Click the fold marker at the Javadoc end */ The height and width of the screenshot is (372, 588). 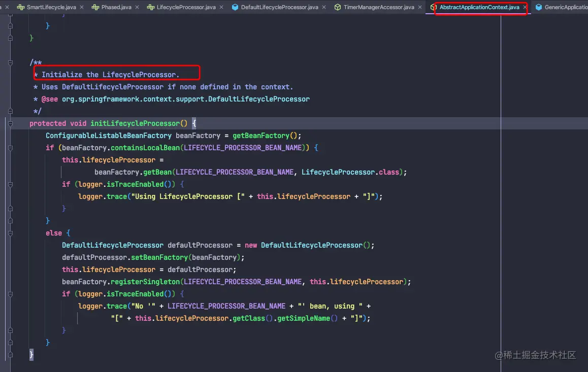coord(10,111)
